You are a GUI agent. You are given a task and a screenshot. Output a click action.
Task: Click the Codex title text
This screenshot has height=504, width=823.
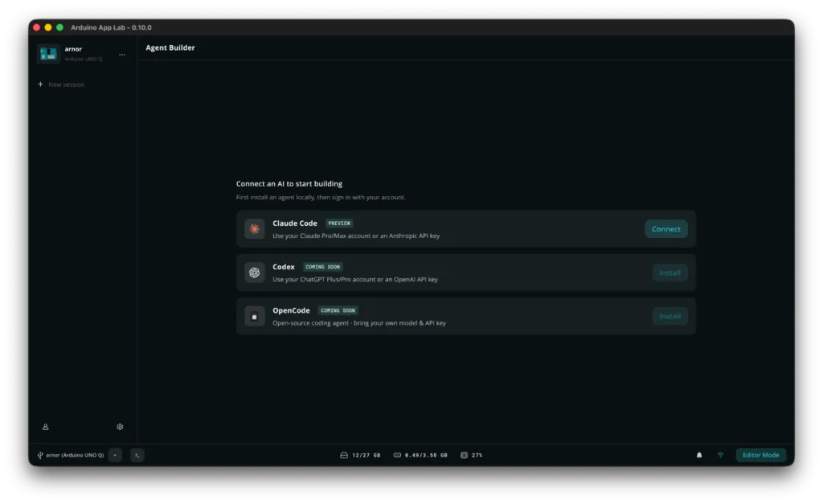[x=284, y=267]
